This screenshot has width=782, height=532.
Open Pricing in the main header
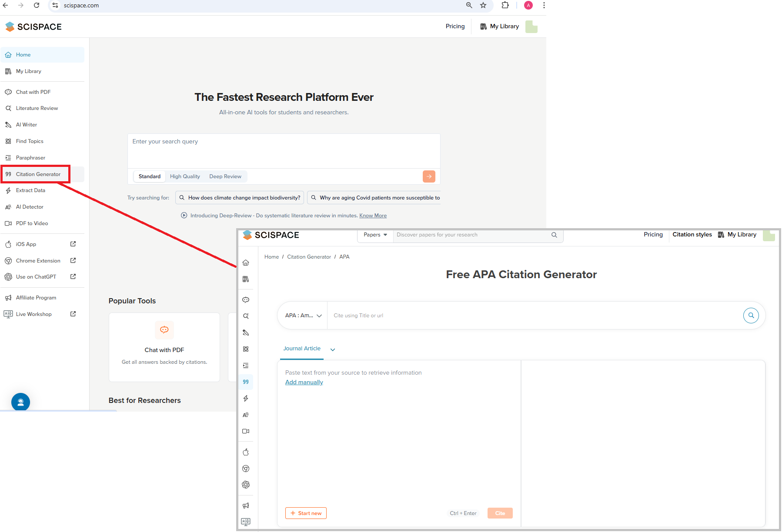455,27
